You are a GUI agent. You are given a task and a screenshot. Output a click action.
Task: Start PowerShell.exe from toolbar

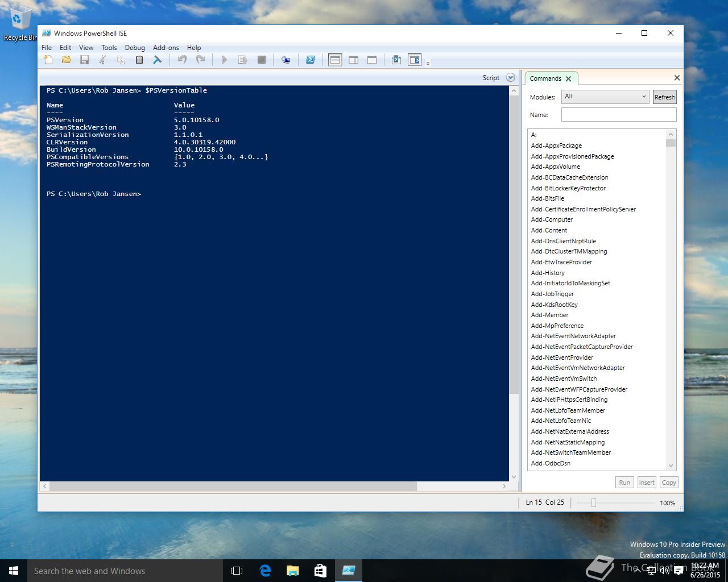[x=311, y=60]
